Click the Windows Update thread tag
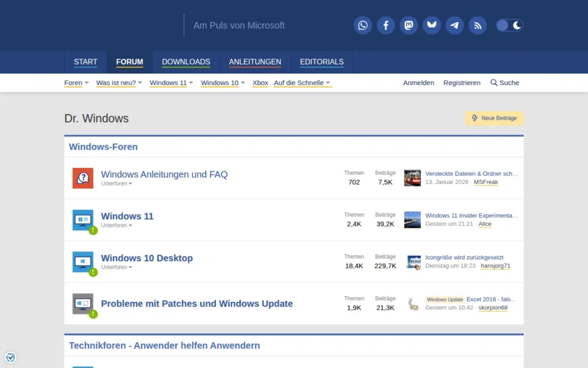Viewport: 588px width, 368px height. click(x=445, y=300)
